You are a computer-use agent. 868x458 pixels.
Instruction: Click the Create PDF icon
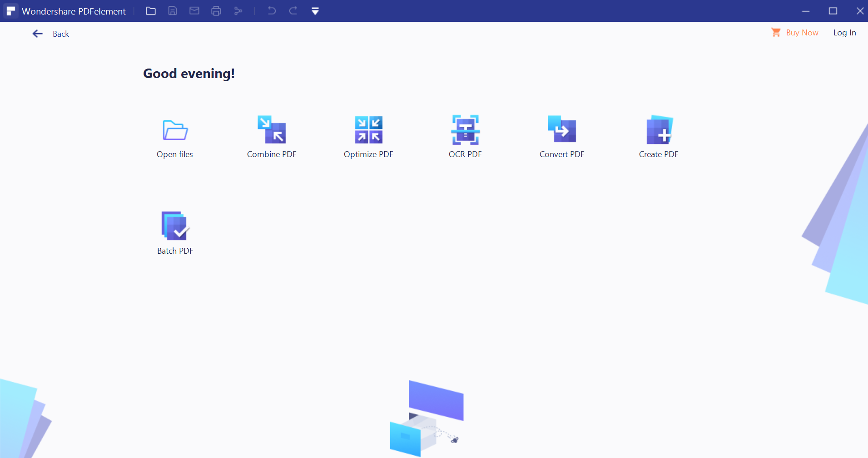tap(659, 130)
